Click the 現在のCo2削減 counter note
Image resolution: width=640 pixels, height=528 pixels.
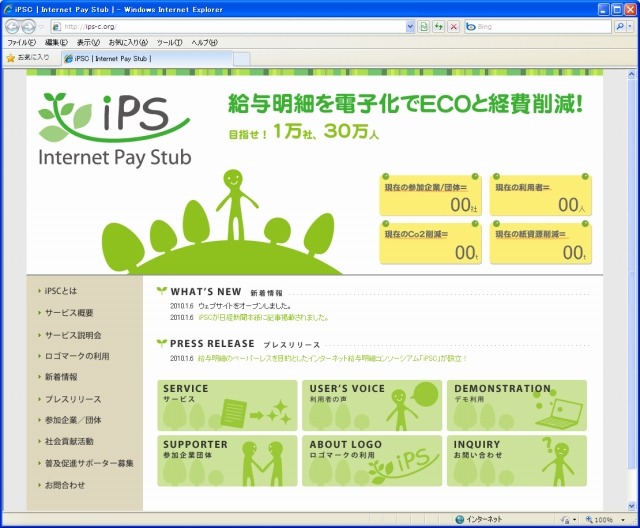431,243
